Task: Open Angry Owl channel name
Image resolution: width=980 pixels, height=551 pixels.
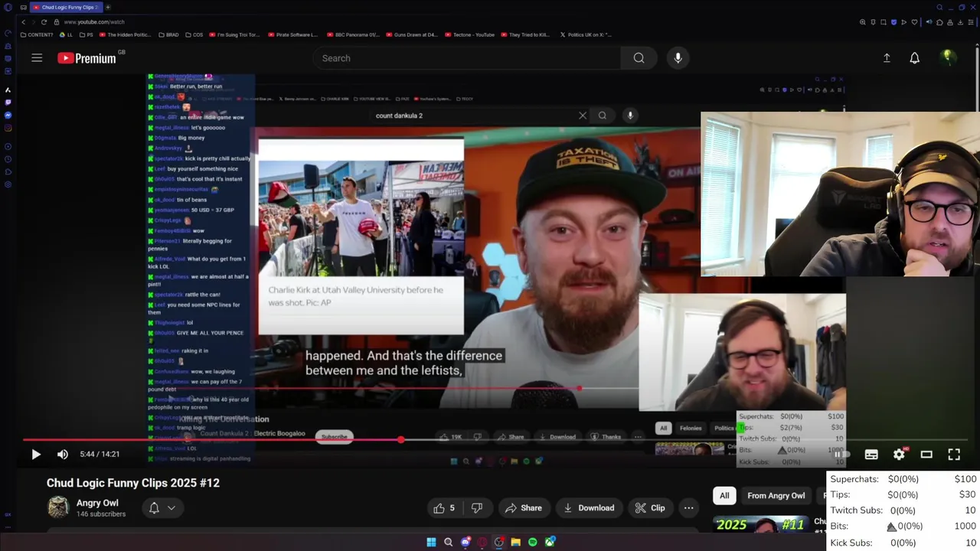Action: click(97, 503)
